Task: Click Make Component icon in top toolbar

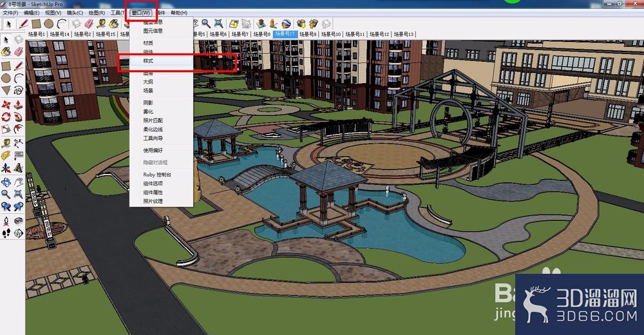Action: (x=77, y=24)
